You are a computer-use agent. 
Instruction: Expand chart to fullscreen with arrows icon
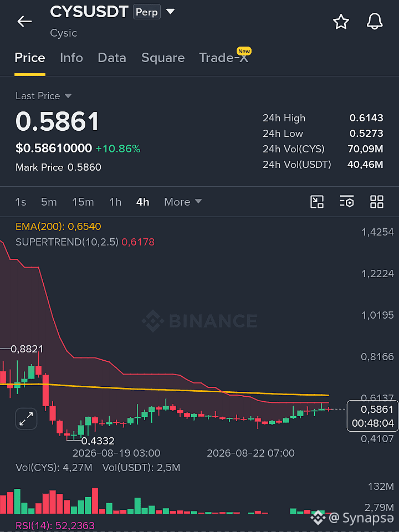pyautogui.click(x=26, y=419)
